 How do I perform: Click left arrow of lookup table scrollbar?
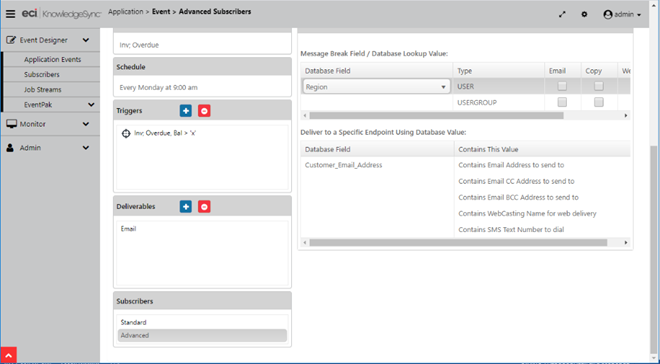(x=305, y=115)
